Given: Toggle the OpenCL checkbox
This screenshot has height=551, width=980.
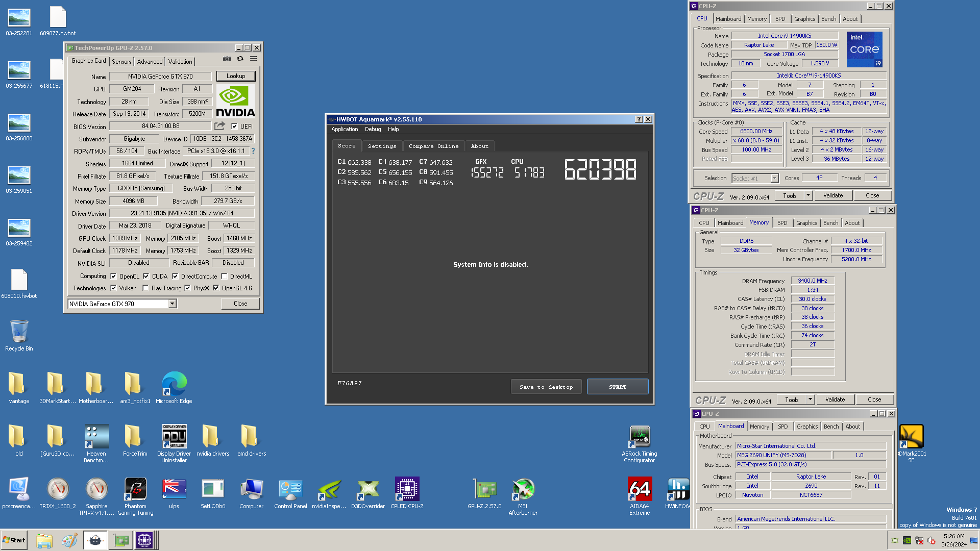Looking at the screenshot, I should [113, 276].
